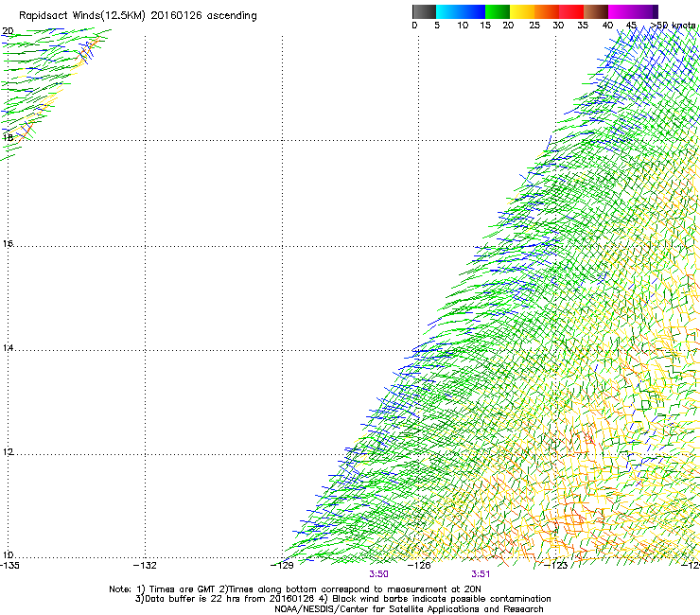Click the longitude -126 axis label
Image resolution: width=700 pixels, height=615 pixels.
click(x=419, y=566)
